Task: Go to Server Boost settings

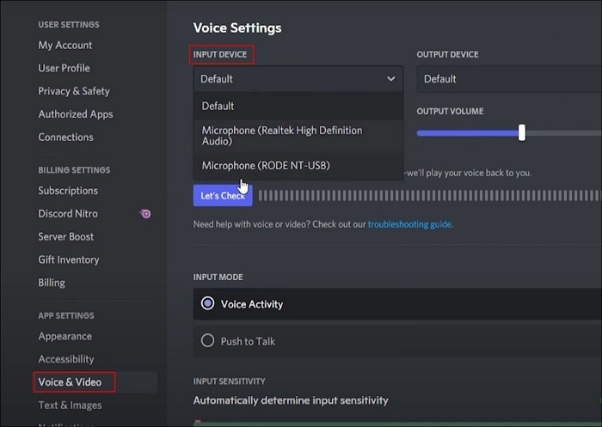Action: tap(66, 237)
